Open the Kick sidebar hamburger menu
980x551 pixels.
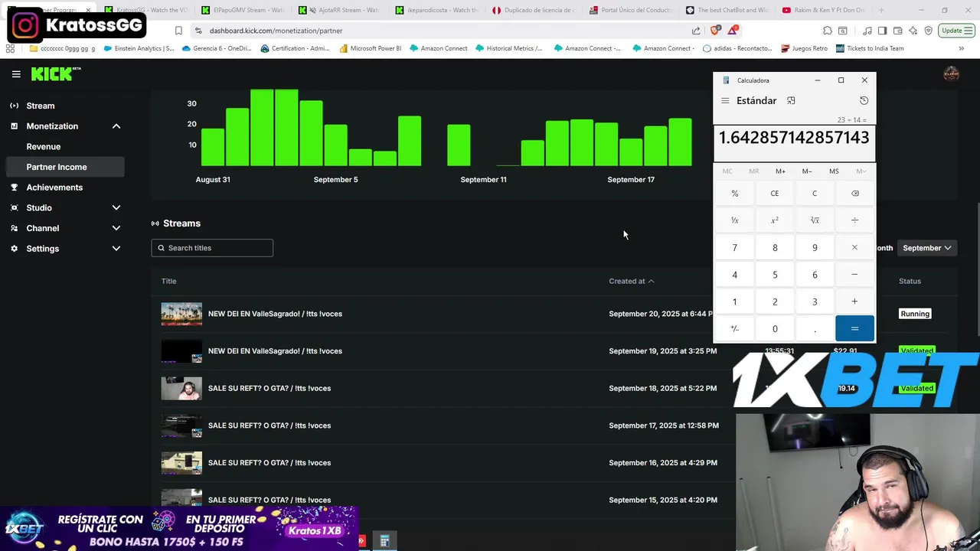16,74
